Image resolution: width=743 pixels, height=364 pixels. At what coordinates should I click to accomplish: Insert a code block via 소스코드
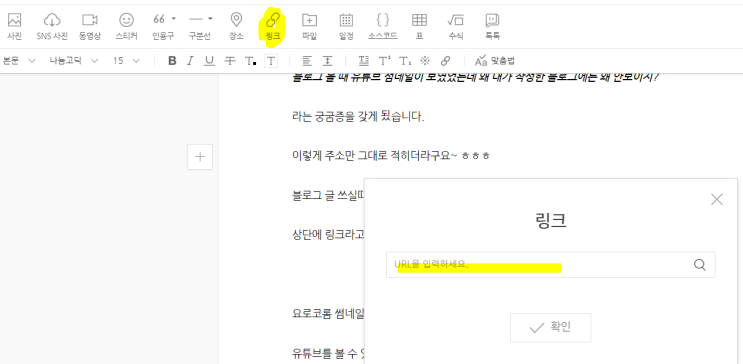382,26
